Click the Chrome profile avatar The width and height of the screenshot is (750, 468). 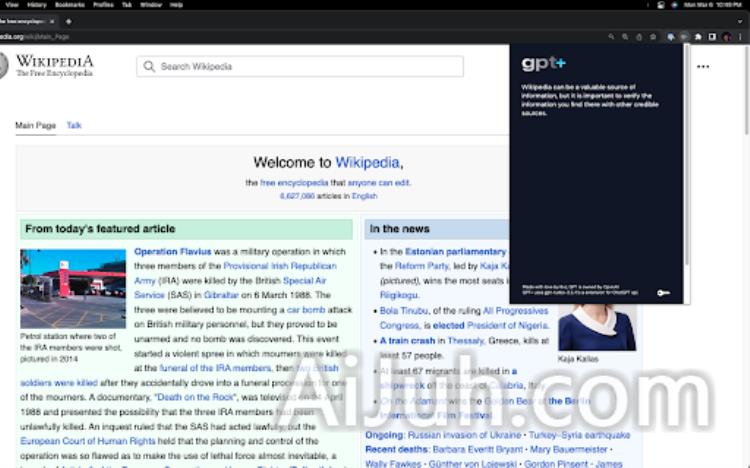[727, 37]
